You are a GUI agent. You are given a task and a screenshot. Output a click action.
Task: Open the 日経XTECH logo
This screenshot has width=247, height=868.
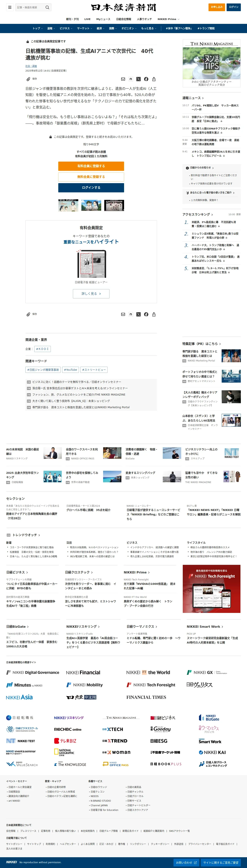113,729
